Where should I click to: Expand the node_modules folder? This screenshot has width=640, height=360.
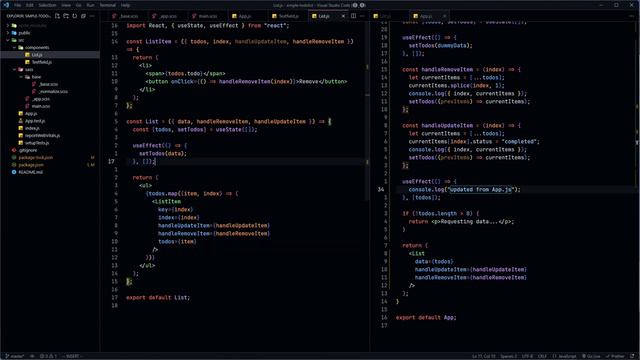50,25
